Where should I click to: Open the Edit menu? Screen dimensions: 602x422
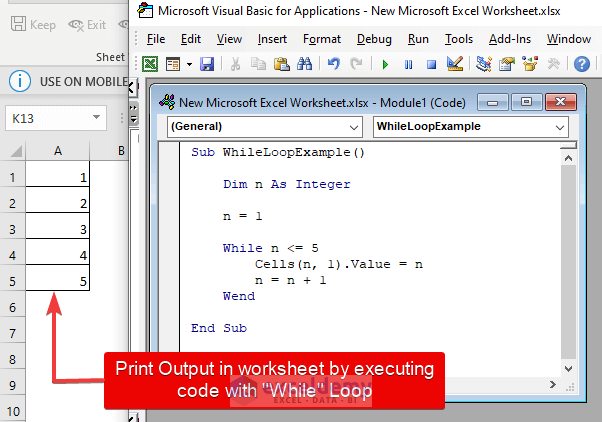[191, 39]
